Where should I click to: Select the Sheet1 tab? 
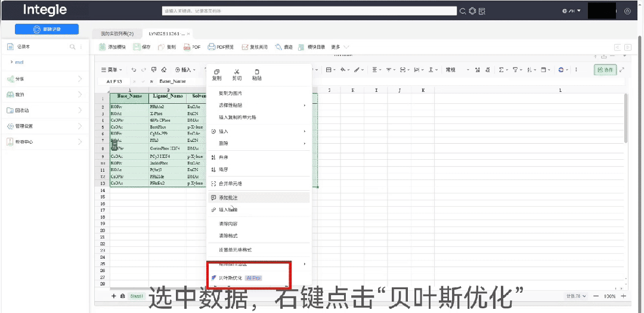pos(137,296)
